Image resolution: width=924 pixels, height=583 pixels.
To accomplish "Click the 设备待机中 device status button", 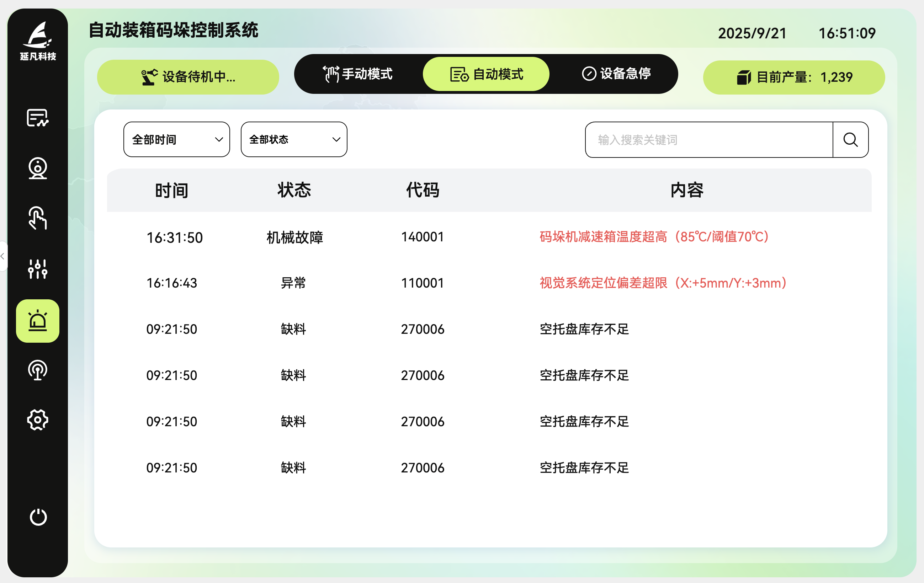I will [188, 77].
